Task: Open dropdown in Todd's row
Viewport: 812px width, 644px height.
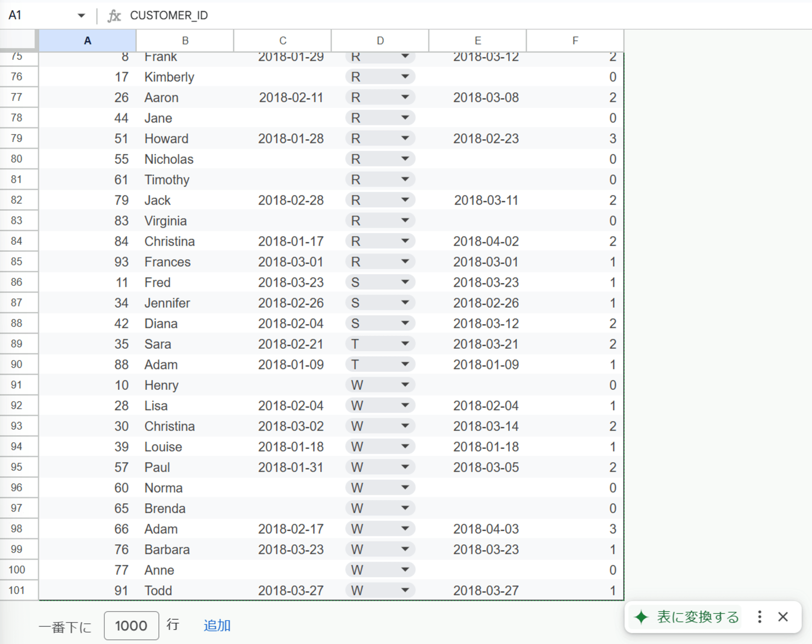Action: [x=405, y=590]
